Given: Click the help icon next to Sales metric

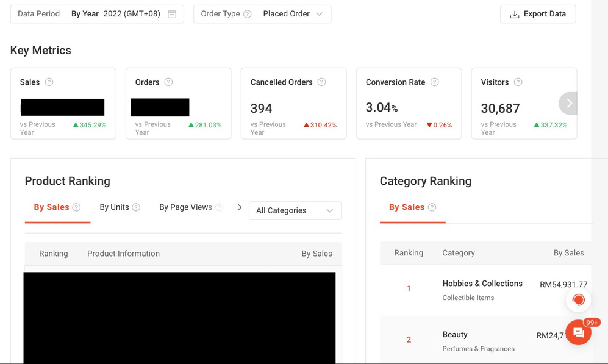Looking at the screenshot, I should [x=49, y=82].
